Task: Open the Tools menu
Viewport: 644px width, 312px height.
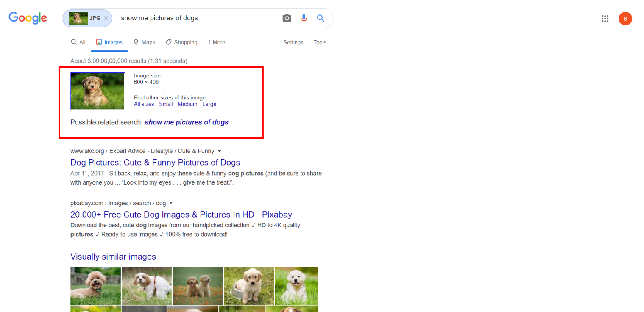Action: tap(320, 42)
